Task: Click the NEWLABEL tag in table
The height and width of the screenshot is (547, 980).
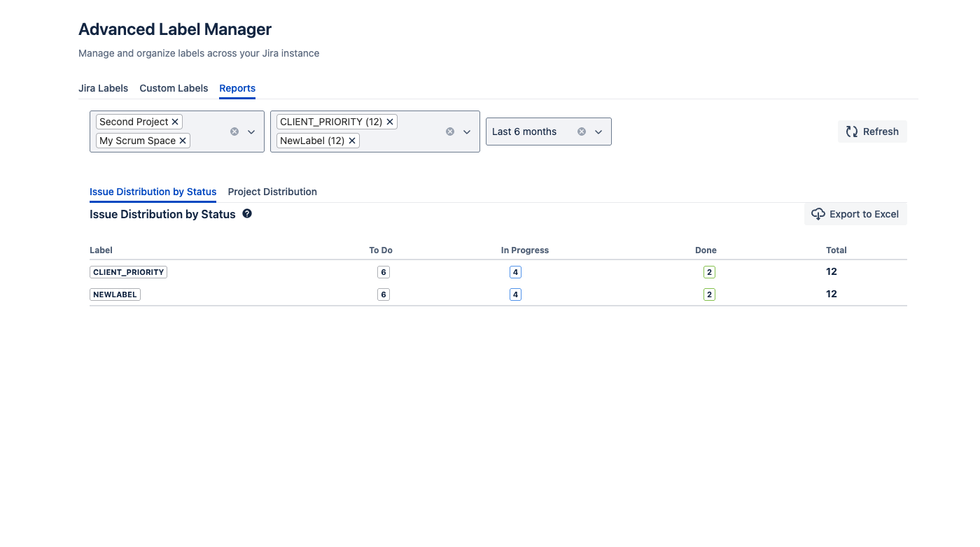Action: point(115,294)
